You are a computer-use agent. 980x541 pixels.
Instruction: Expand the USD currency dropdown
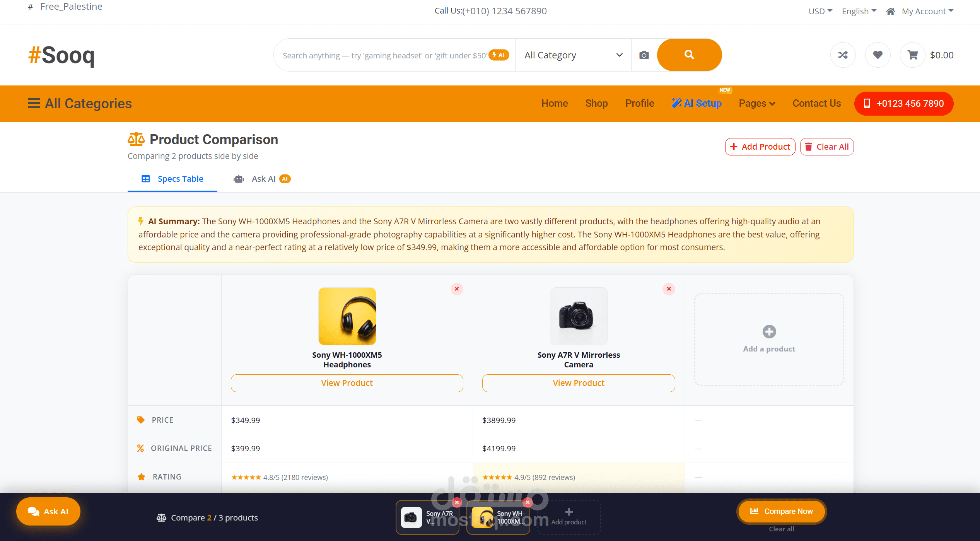(x=820, y=11)
